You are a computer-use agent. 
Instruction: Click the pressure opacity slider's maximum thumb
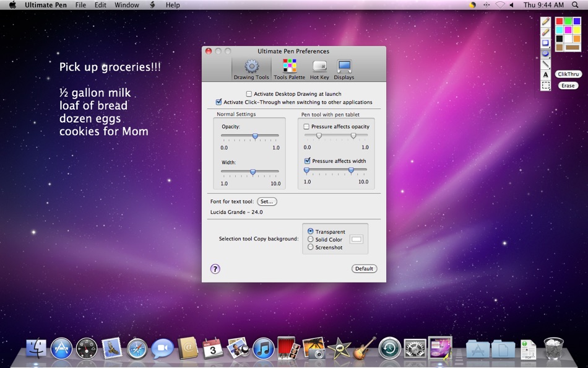353,136
